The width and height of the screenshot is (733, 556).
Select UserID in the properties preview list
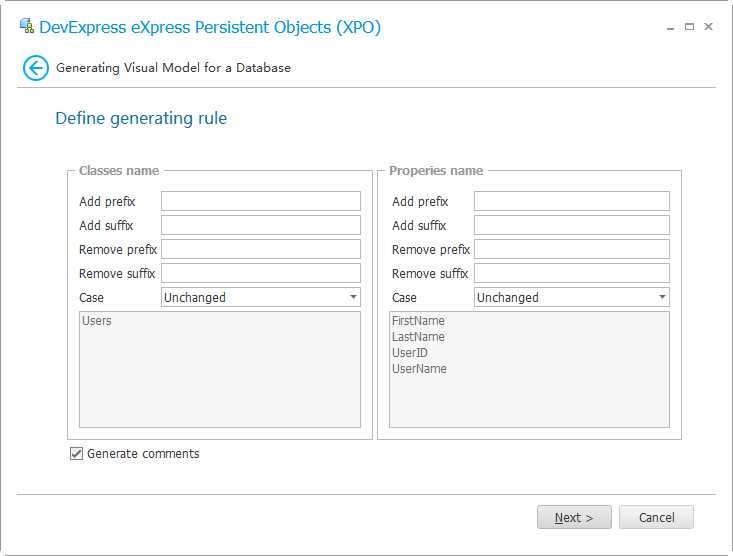(x=410, y=353)
